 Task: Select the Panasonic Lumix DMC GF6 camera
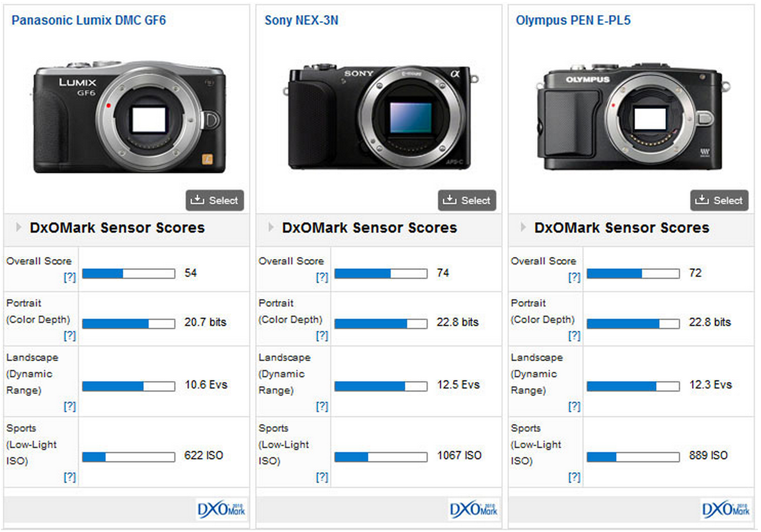pos(215,200)
